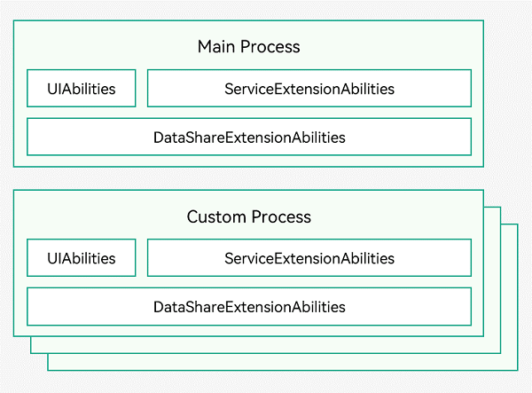The width and height of the screenshot is (532, 393).
Task: Click the Custom Process heading text
Action: [x=248, y=216]
